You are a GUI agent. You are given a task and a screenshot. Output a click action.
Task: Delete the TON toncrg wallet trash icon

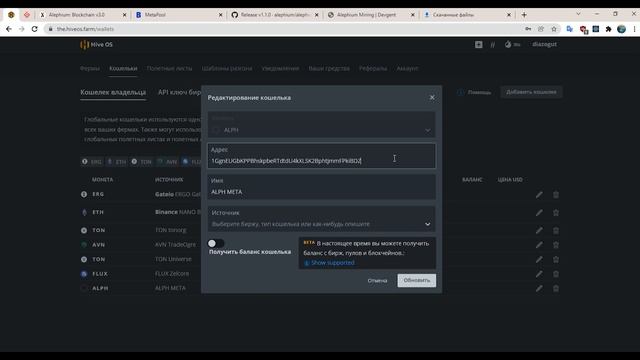click(x=556, y=231)
